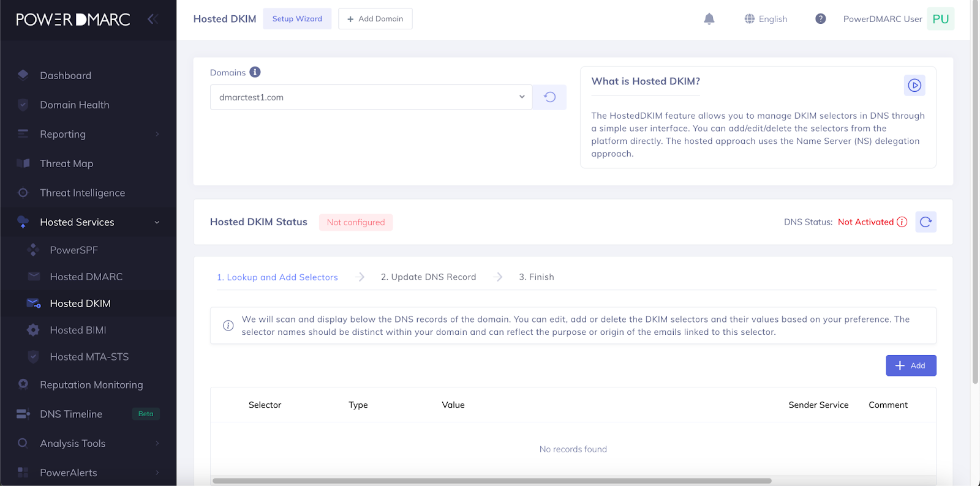Click the Hosted BIMI gear icon
The image size is (980, 486).
34,330
